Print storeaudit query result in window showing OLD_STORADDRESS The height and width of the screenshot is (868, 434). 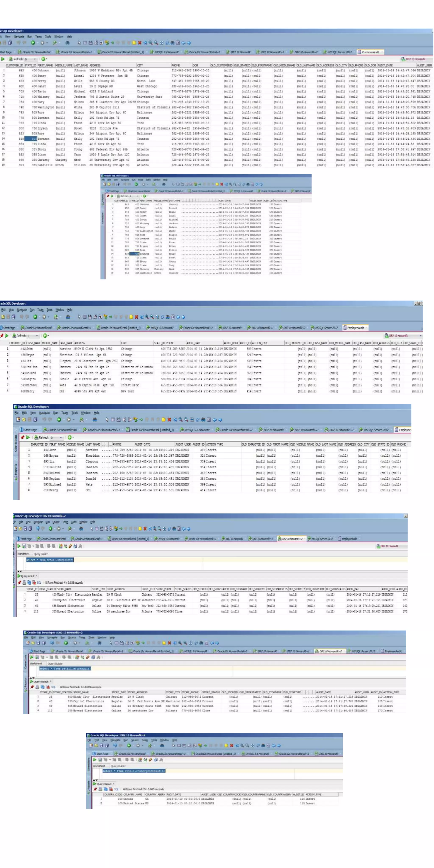coord(24,583)
